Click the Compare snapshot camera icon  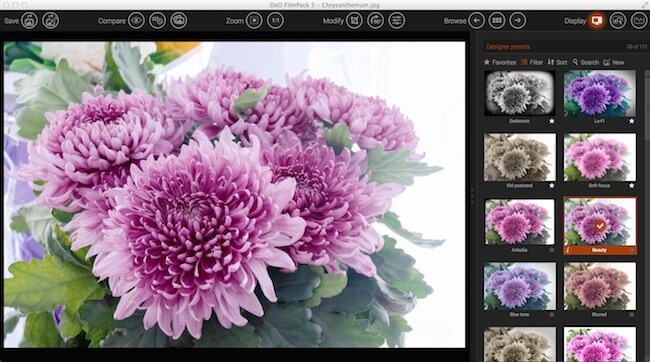click(x=179, y=20)
